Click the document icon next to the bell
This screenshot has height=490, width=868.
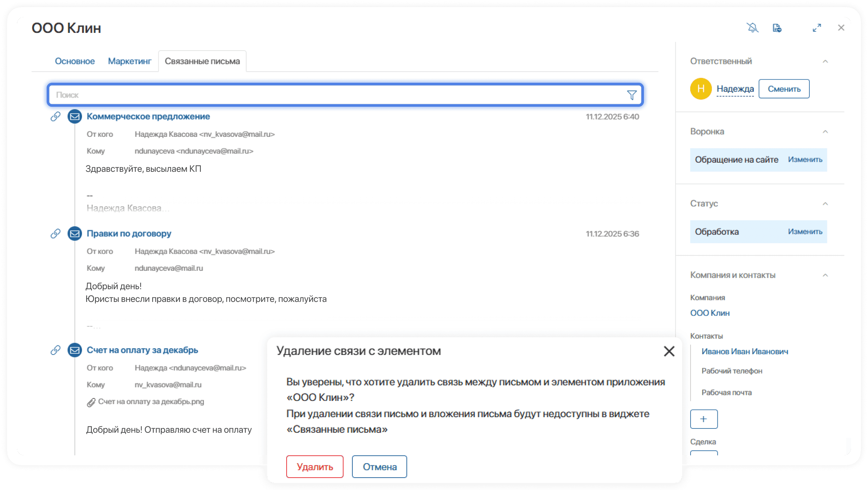click(x=776, y=28)
